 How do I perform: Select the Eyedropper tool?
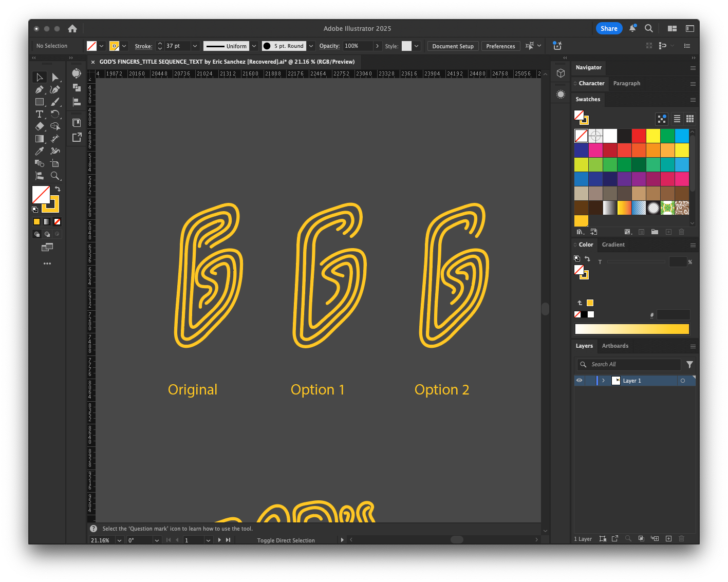[40, 151]
